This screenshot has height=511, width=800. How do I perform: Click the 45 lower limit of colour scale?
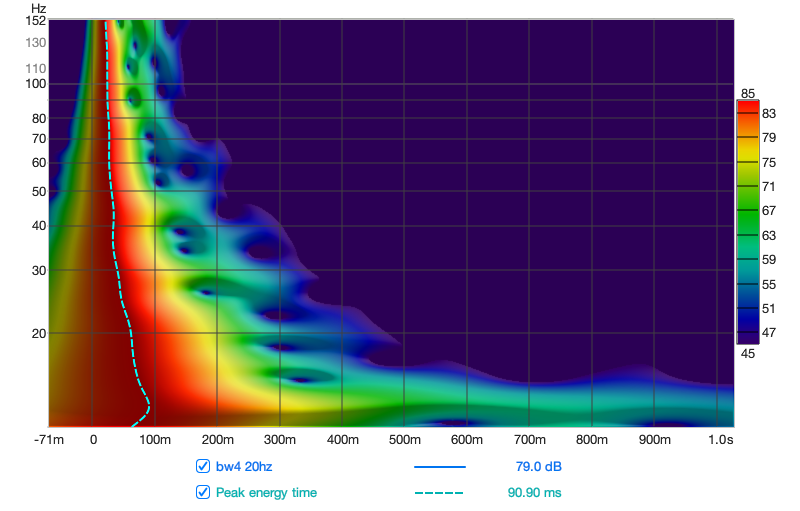[748, 353]
